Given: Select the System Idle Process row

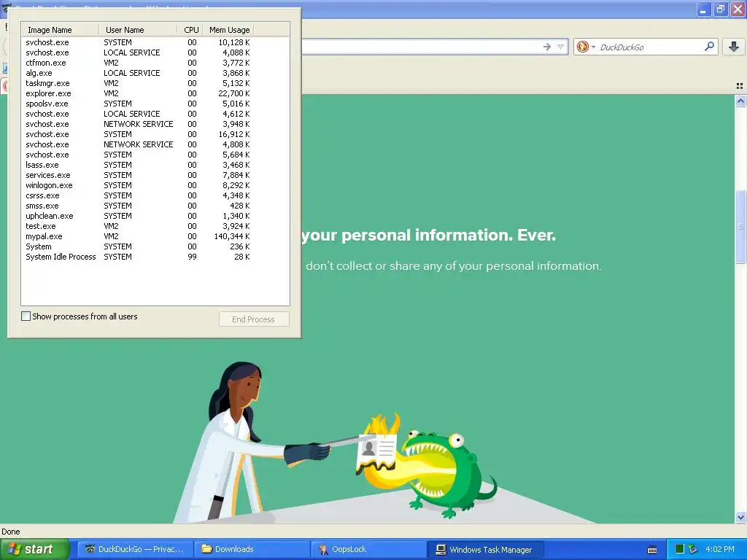Looking at the screenshot, I should tap(138, 257).
